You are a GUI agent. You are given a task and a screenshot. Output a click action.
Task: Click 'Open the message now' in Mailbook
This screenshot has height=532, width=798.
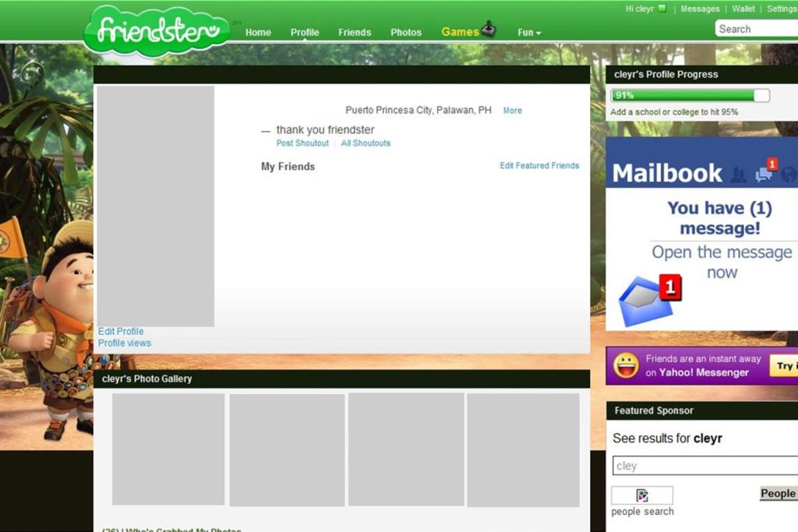pyautogui.click(x=722, y=262)
